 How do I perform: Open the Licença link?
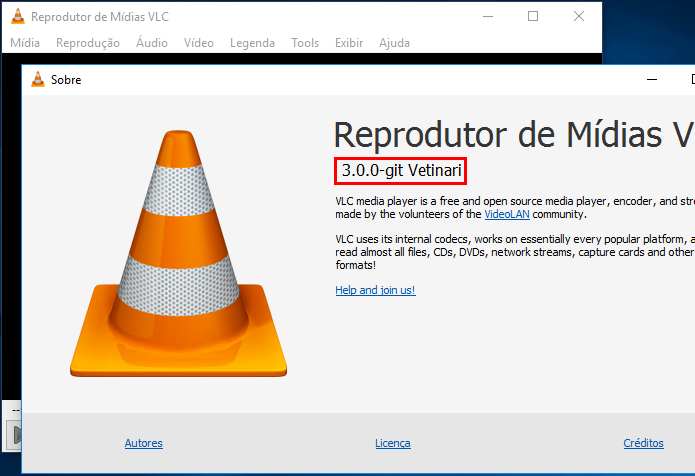pos(393,443)
